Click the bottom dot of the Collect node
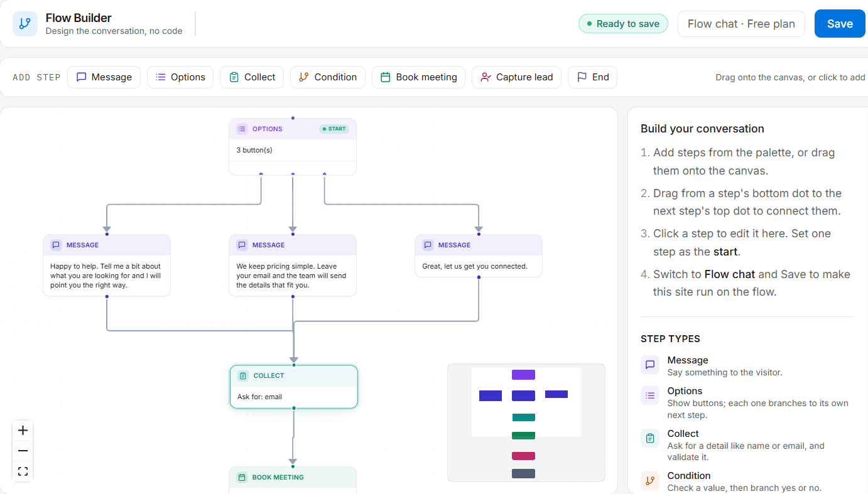868x494 pixels. 294,408
